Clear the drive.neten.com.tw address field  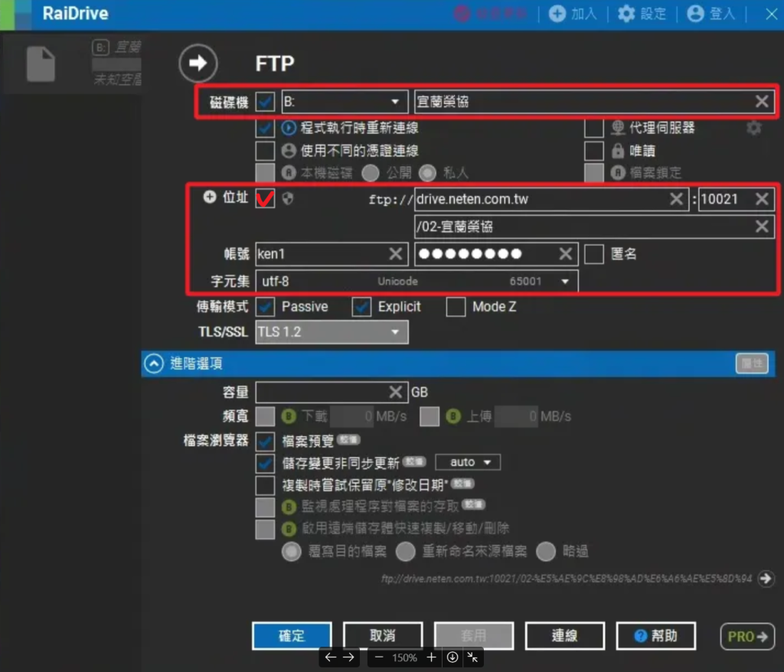click(677, 199)
